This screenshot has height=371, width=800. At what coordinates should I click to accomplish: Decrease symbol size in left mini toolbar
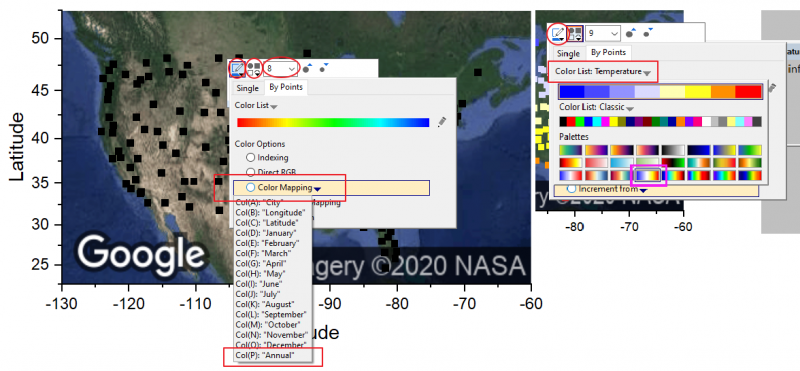click(x=324, y=68)
